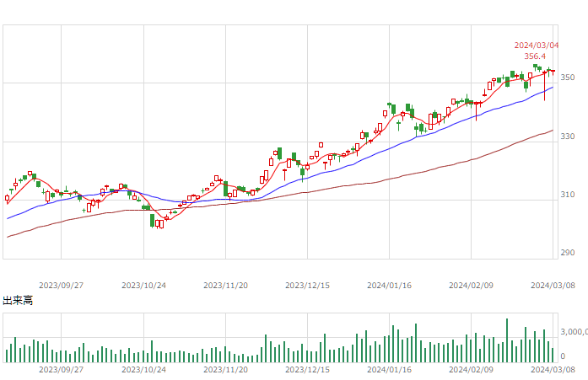Click the 2024/03/04 date tooltip label
The width and height of the screenshot is (588, 380).
click(x=537, y=45)
